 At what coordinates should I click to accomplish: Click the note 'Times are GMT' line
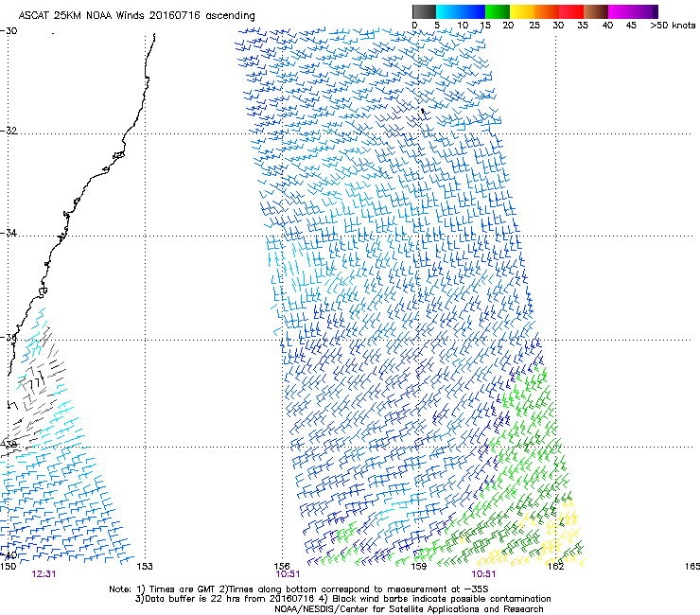299,589
